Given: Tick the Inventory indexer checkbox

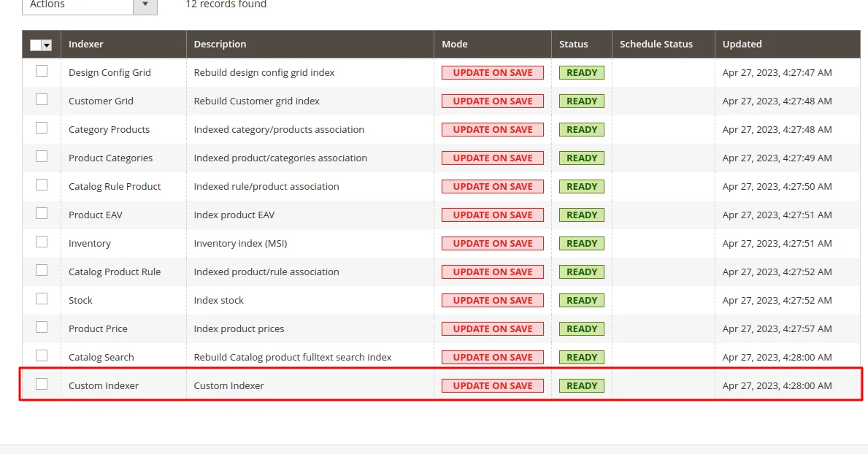Looking at the screenshot, I should 42,242.
